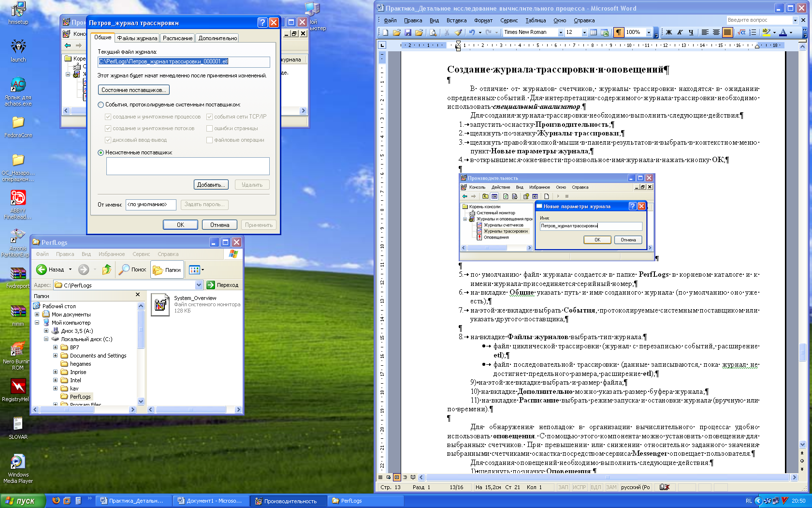Click the Save diskette icon in Word
The height and width of the screenshot is (508, 812).
tap(408, 32)
